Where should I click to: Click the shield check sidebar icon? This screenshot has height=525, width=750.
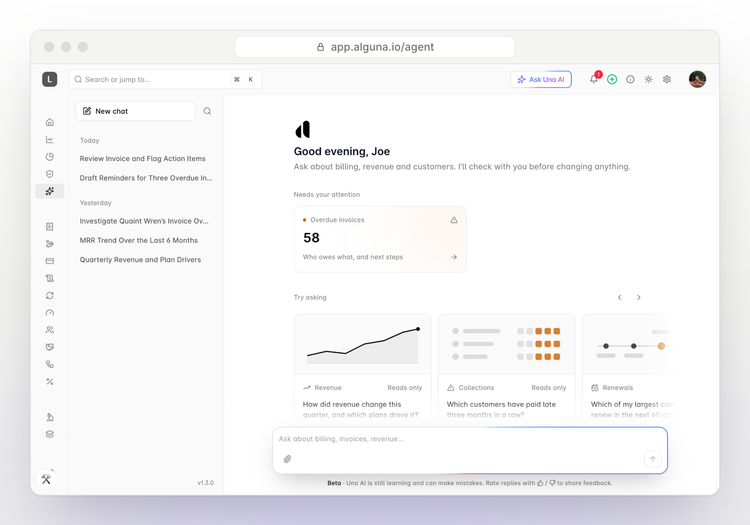click(50, 174)
